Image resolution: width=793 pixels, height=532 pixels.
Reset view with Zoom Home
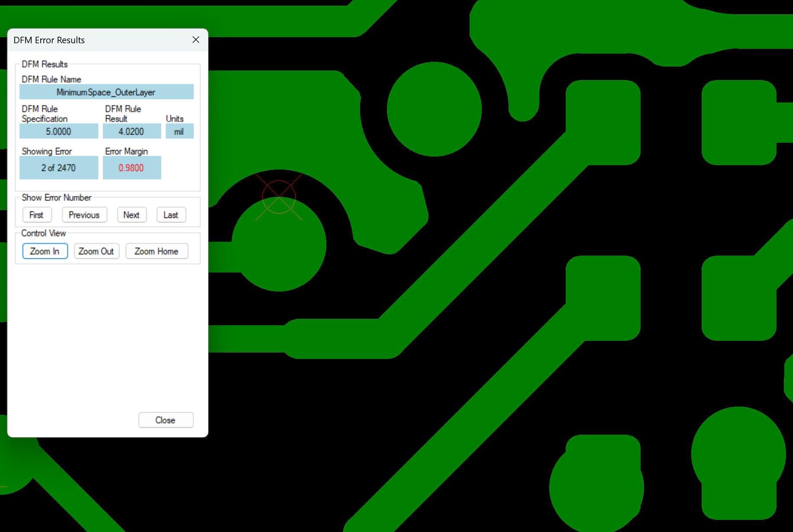[156, 251]
